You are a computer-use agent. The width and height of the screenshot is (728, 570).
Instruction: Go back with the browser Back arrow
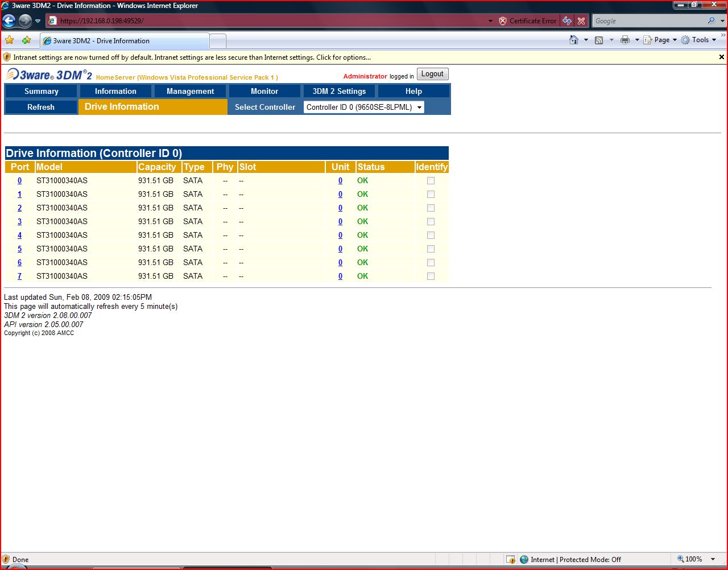pos(9,21)
